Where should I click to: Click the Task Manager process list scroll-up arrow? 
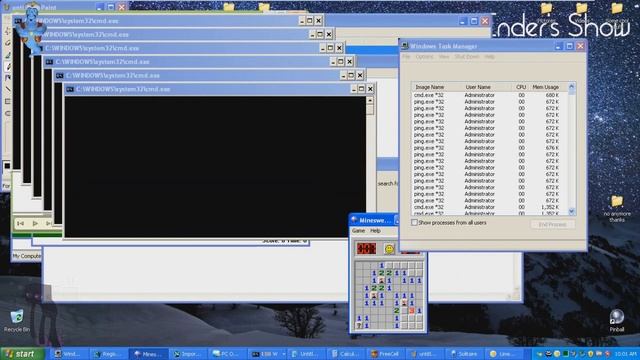(571, 87)
